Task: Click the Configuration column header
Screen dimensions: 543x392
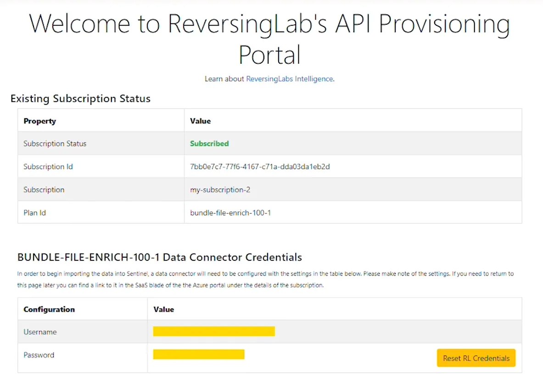Action: [49, 309]
